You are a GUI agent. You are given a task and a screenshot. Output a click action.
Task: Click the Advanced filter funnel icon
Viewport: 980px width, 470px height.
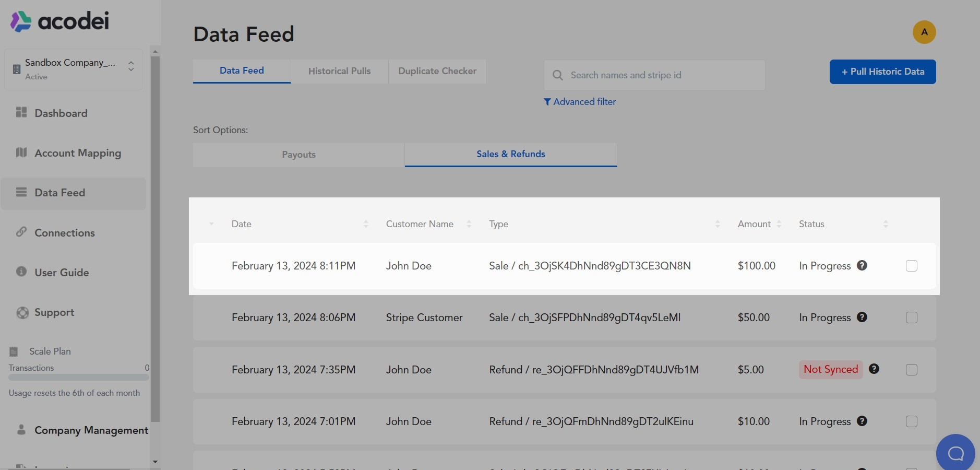[x=547, y=102]
